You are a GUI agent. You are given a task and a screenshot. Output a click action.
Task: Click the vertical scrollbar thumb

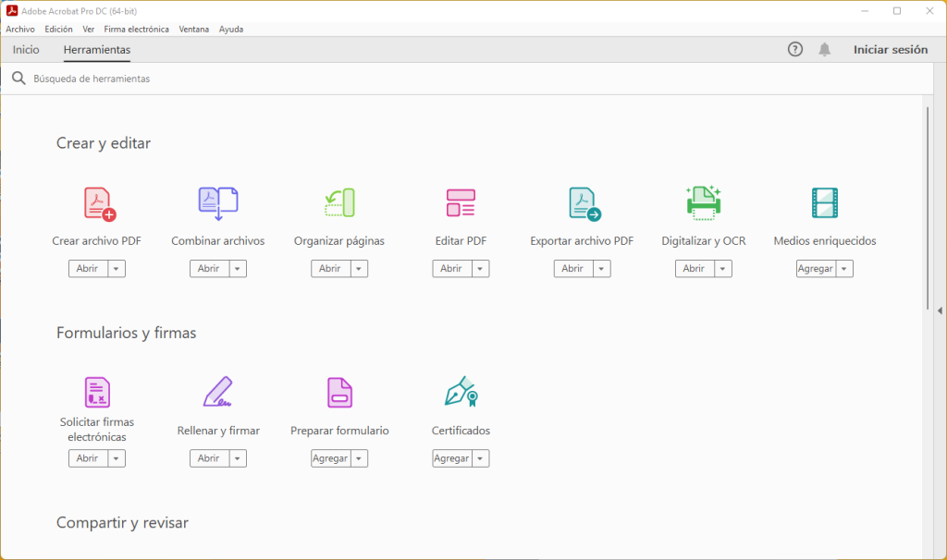pos(928,209)
